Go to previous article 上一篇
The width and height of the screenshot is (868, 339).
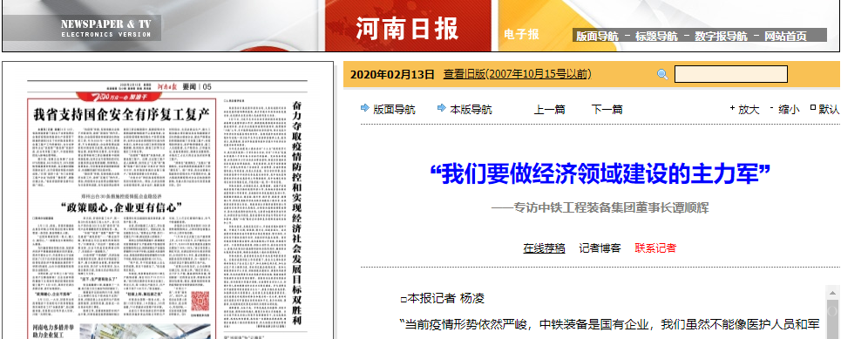550,110
